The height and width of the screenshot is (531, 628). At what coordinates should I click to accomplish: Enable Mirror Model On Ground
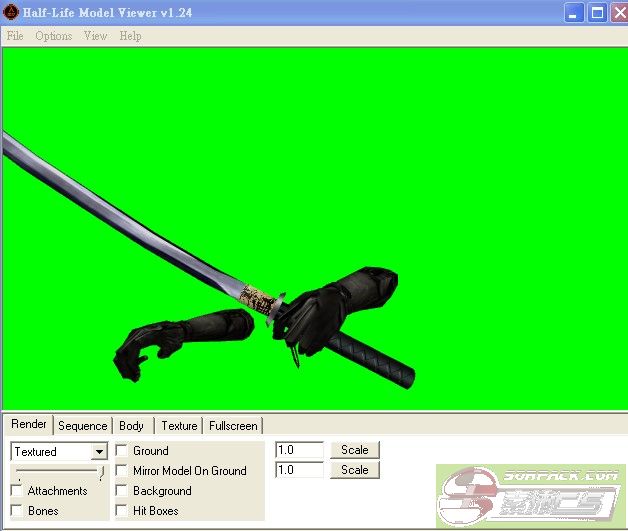(x=122, y=471)
